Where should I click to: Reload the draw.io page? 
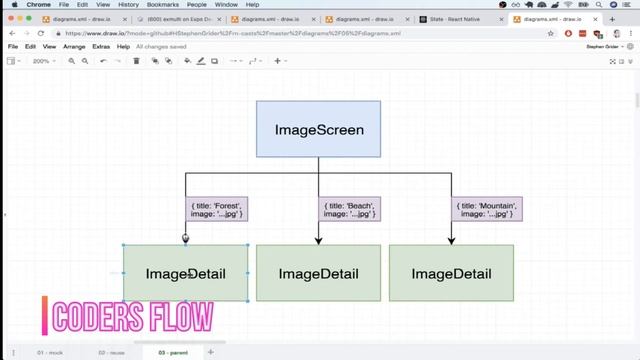click(x=40, y=33)
